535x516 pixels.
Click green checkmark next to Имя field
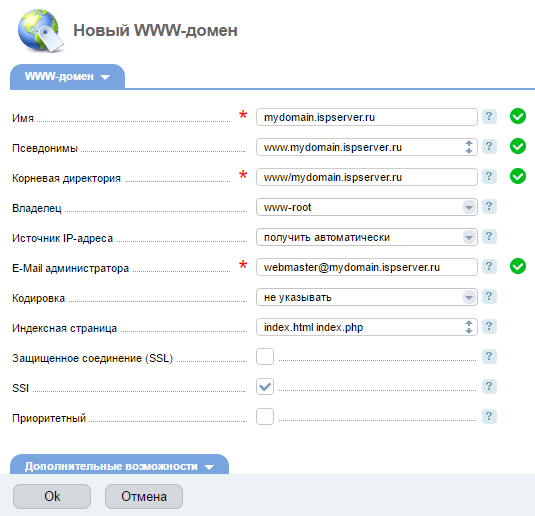(518, 116)
